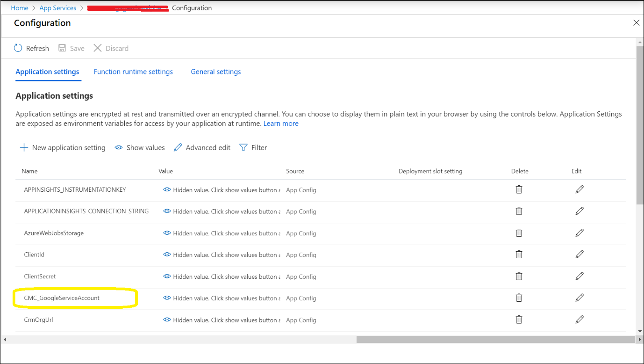Close the Configuration blade
The image size is (644, 364).
[x=636, y=23]
